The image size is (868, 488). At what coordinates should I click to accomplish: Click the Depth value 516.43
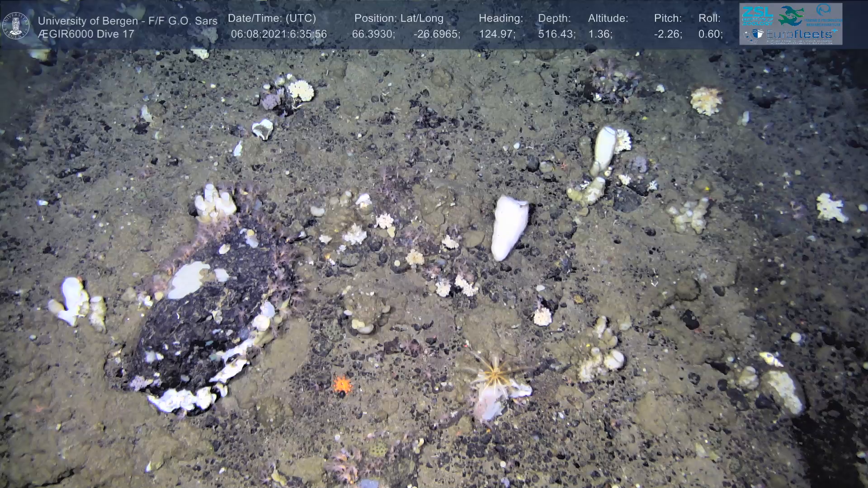point(557,34)
